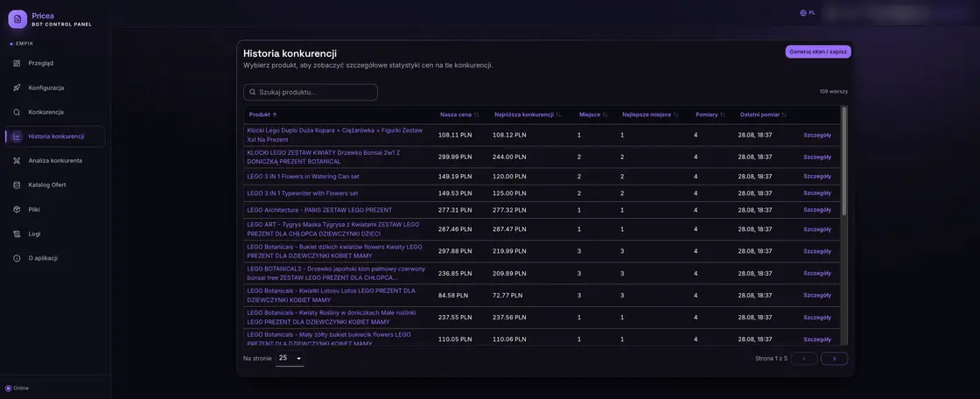Click the Katalog Ofert database icon
980x399 pixels.
point(17,185)
